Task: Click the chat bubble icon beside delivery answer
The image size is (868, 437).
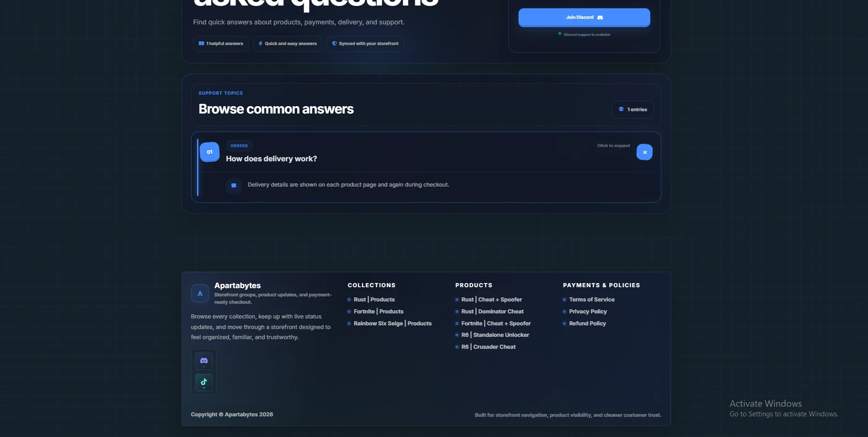Action: click(234, 186)
